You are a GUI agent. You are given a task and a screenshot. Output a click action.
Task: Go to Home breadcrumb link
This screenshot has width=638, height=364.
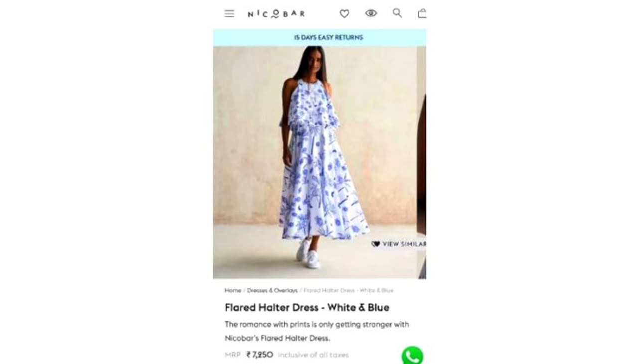click(233, 290)
